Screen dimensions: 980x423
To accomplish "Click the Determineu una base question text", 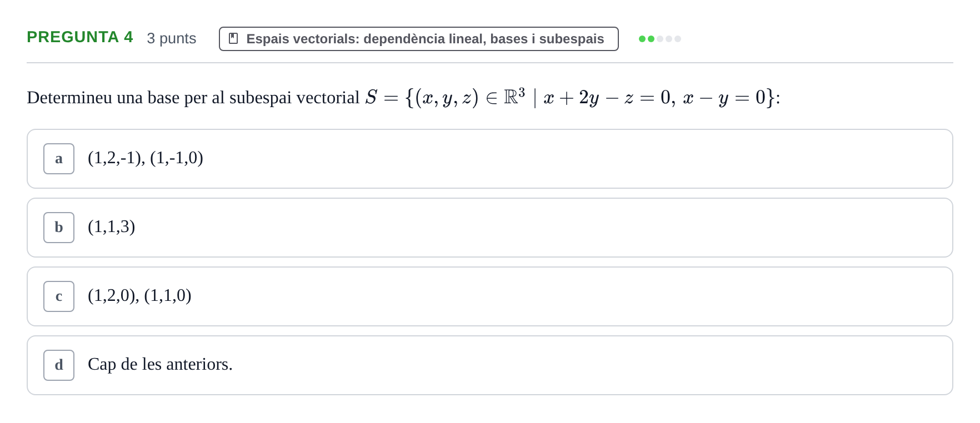I will click(193, 98).
